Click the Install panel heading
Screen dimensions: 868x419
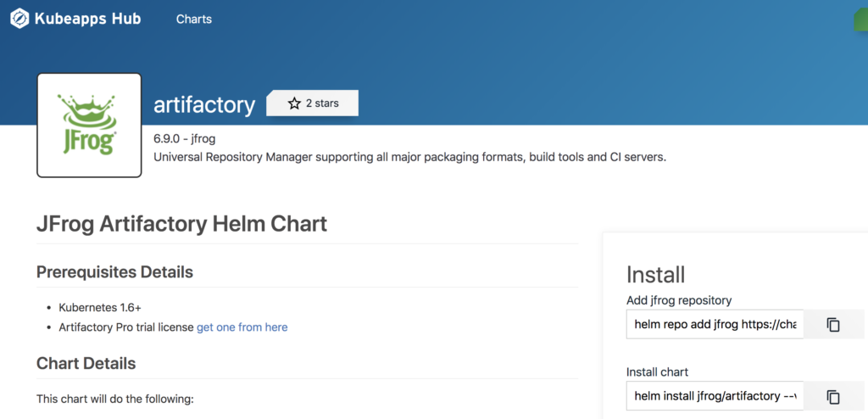(656, 274)
